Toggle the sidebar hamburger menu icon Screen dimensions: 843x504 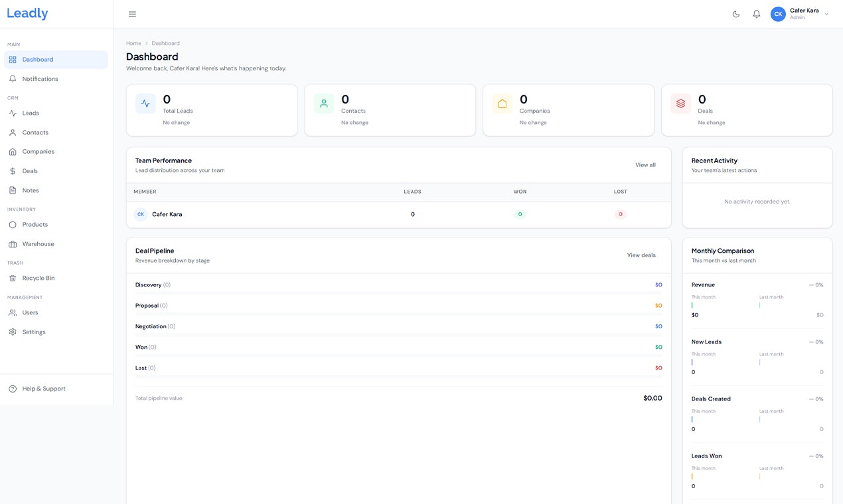click(x=132, y=14)
